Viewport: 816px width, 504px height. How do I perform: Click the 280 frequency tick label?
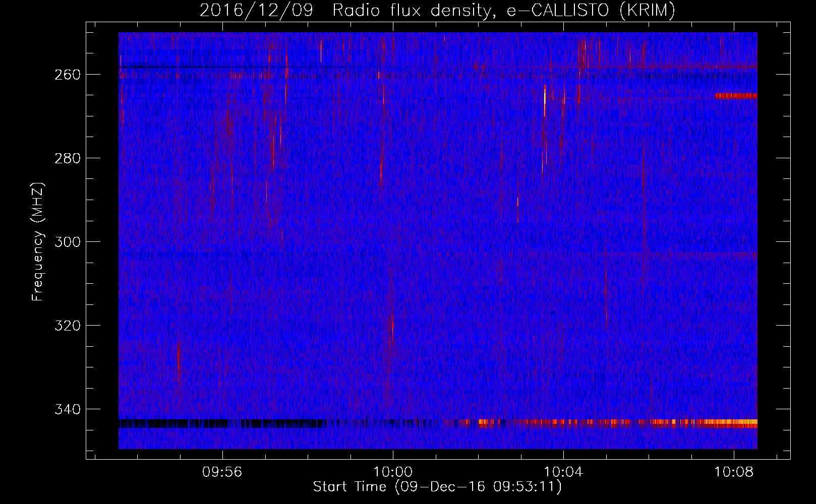[68, 158]
